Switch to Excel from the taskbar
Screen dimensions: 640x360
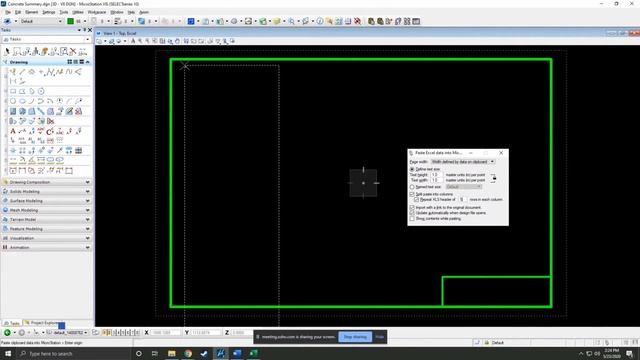click(x=253, y=353)
